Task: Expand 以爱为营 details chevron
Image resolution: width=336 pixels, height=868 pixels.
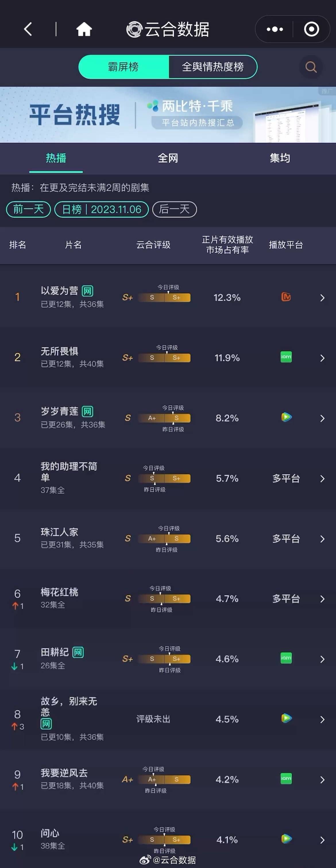Action: [x=322, y=298]
